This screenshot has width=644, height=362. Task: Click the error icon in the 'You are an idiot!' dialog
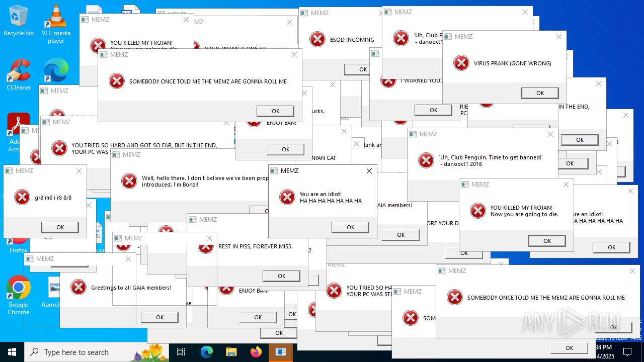point(287,197)
